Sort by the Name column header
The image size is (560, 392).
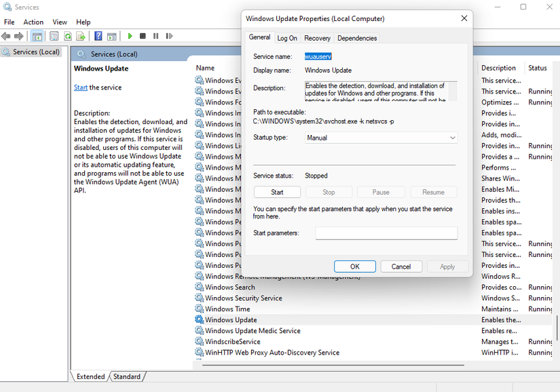tap(205, 68)
